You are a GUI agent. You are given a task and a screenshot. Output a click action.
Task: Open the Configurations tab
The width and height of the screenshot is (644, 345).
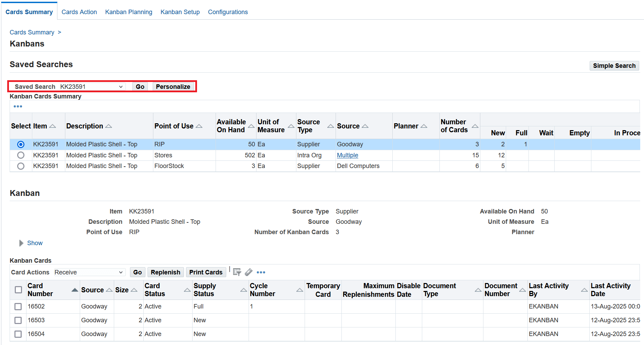(x=228, y=12)
